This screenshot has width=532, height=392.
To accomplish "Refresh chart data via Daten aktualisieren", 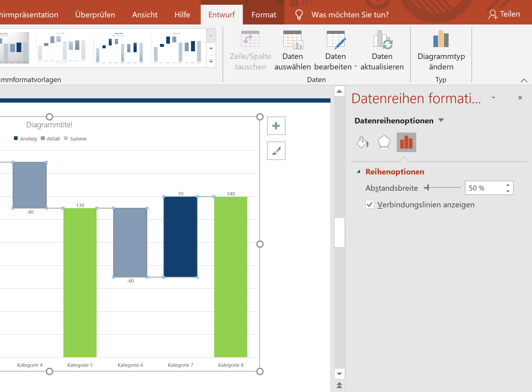I will (382, 50).
